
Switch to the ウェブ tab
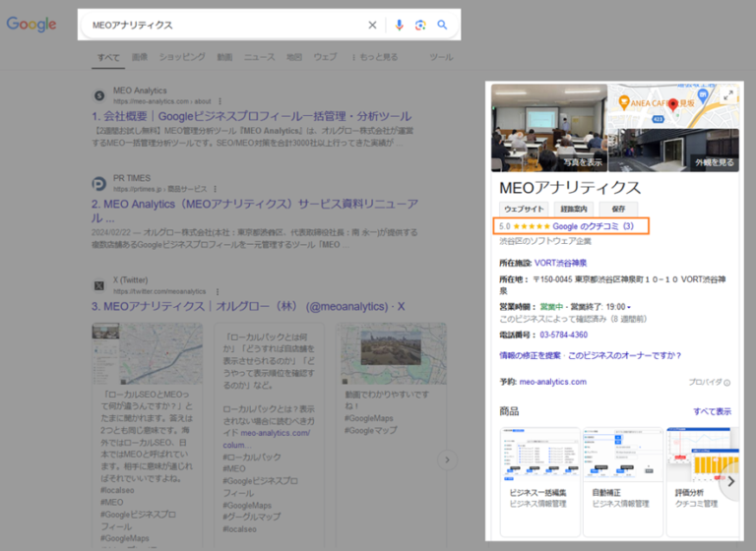[x=326, y=57]
